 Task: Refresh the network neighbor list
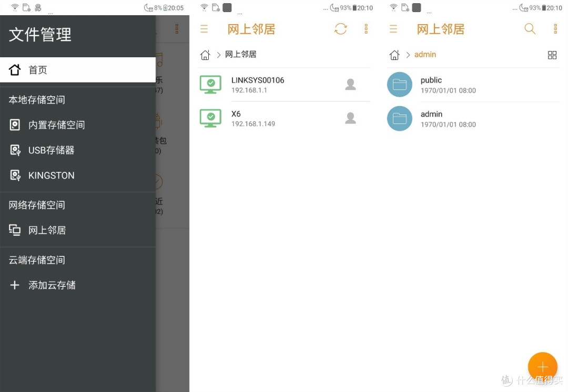tap(340, 28)
